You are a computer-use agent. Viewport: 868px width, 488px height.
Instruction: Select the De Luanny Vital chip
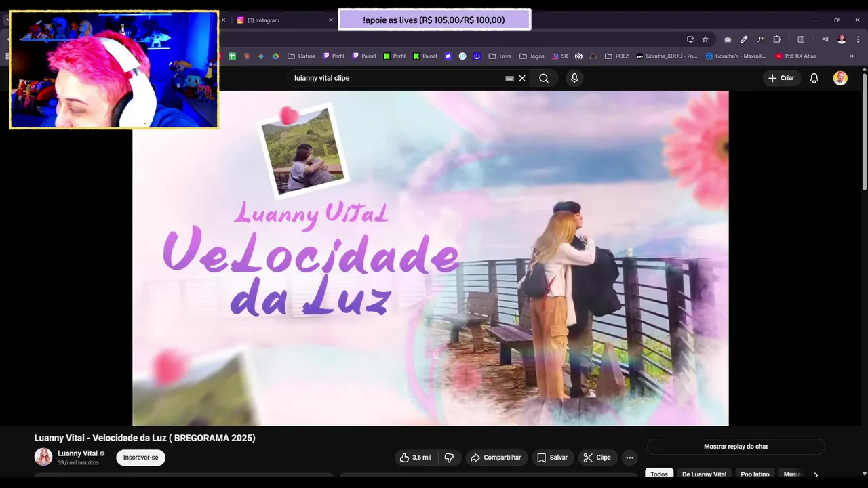(x=704, y=474)
